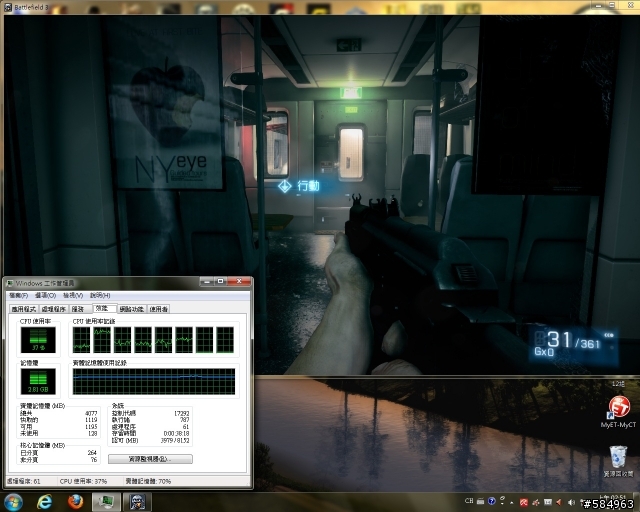This screenshot has width=640, height=512.
Task: Switch to the 使用者 tab
Action: [x=158, y=309]
